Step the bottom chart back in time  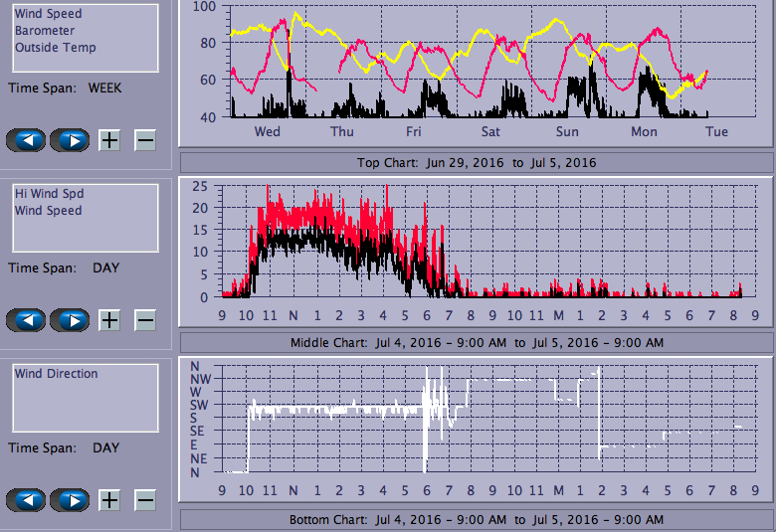click(26, 500)
